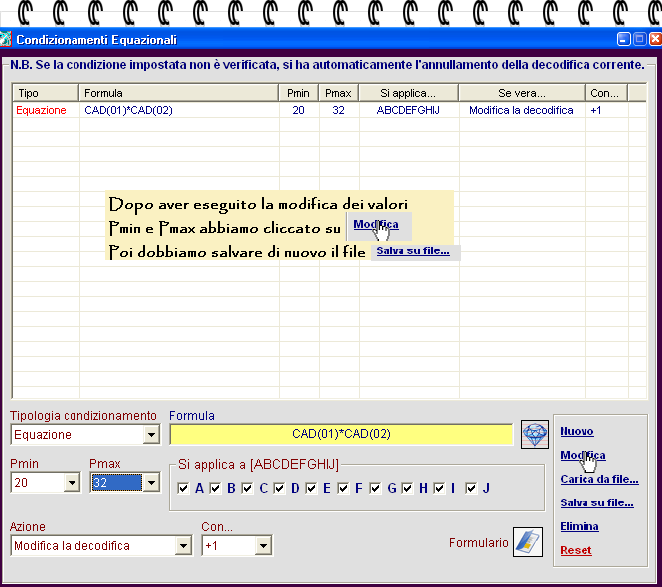This screenshot has height=587, width=662.
Task: Uncheck checkbox E
Action: coord(311,489)
